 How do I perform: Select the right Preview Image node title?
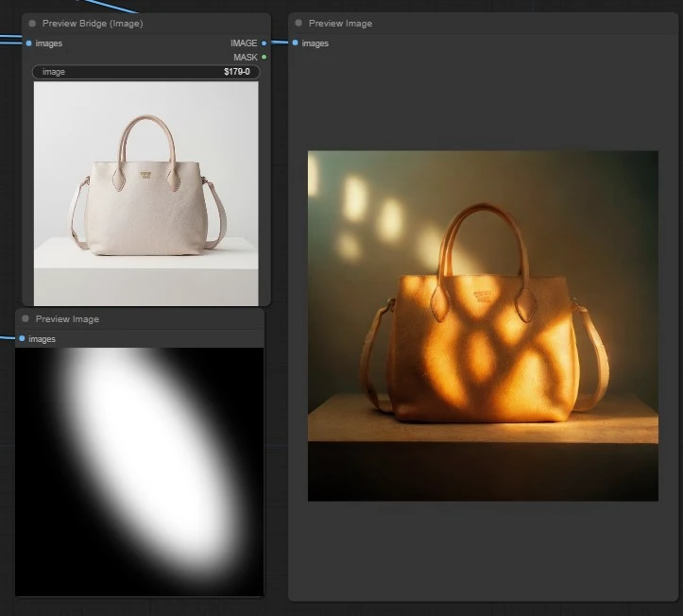pos(340,24)
